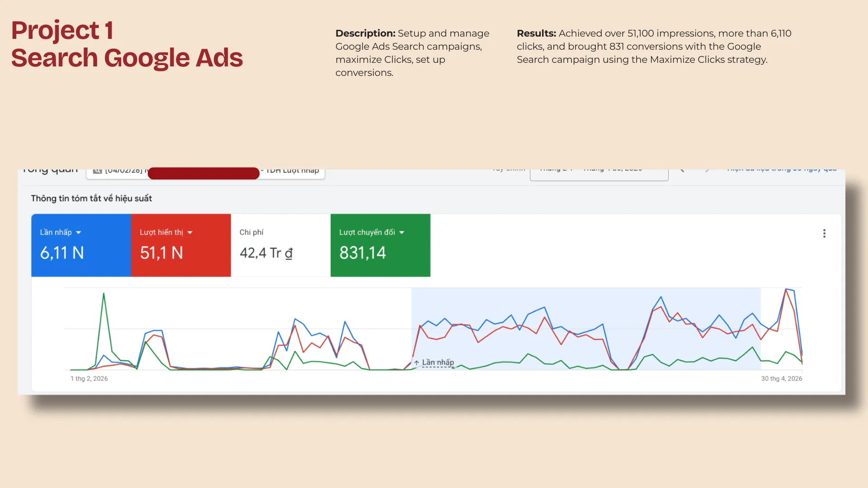The image size is (868, 488).
Task: Open the Tổng quan overview heading
Action: (x=50, y=171)
